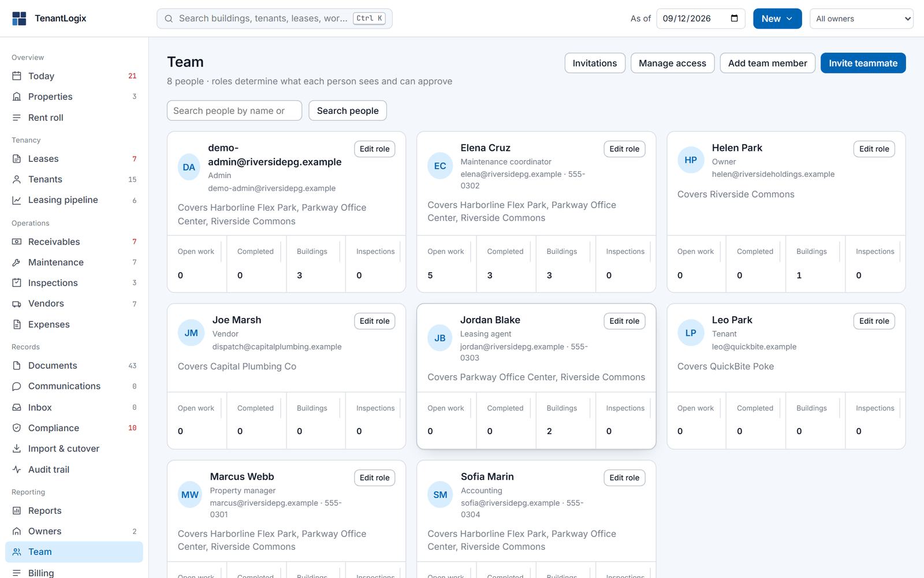The width and height of the screenshot is (924, 578).
Task: Click the Compliance shield icon
Action: pos(17,428)
